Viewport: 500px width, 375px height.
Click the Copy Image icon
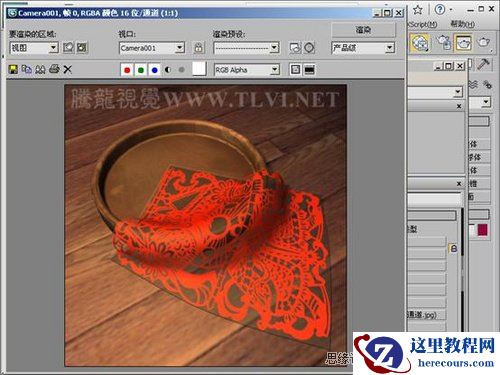click(x=27, y=69)
